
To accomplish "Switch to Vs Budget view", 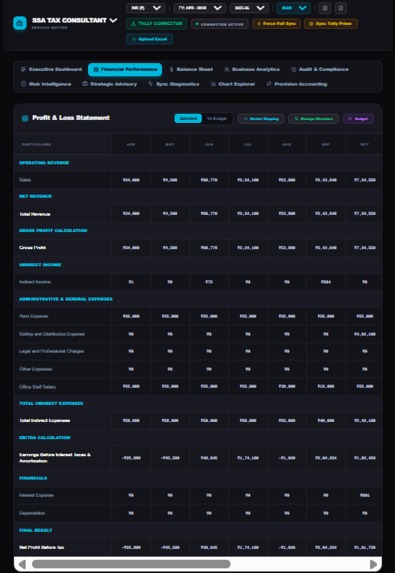I will tap(217, 118).
